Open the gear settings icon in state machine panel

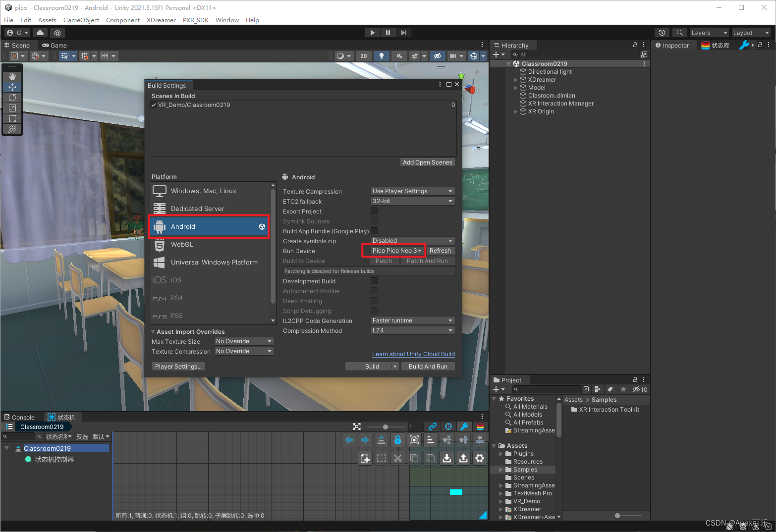[480, 458]
